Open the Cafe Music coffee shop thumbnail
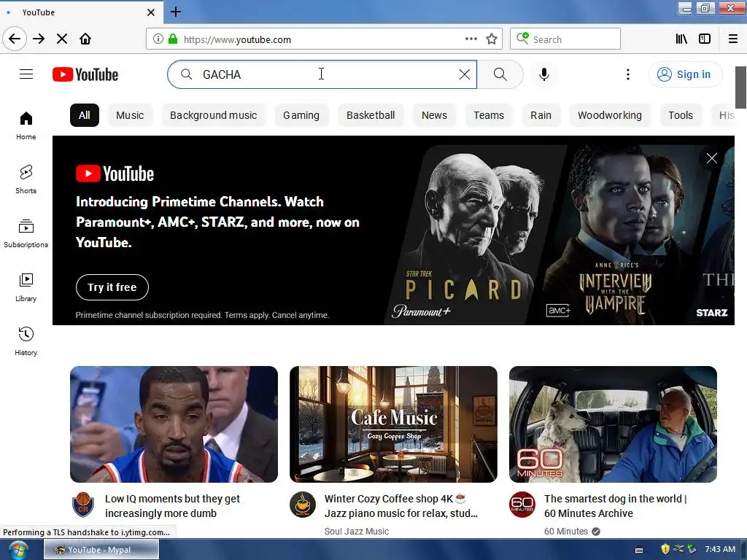Screen dimensions: 747x560 [393, 424]
